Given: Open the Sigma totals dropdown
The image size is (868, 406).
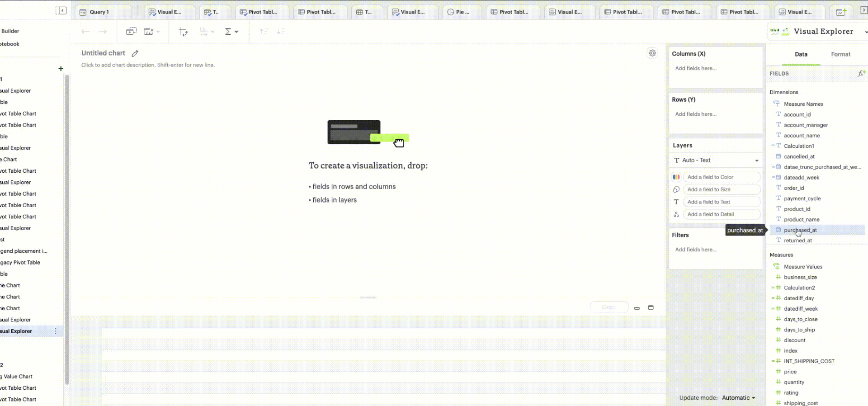Looking at the screenshot, I should click(x=231, y=32).
